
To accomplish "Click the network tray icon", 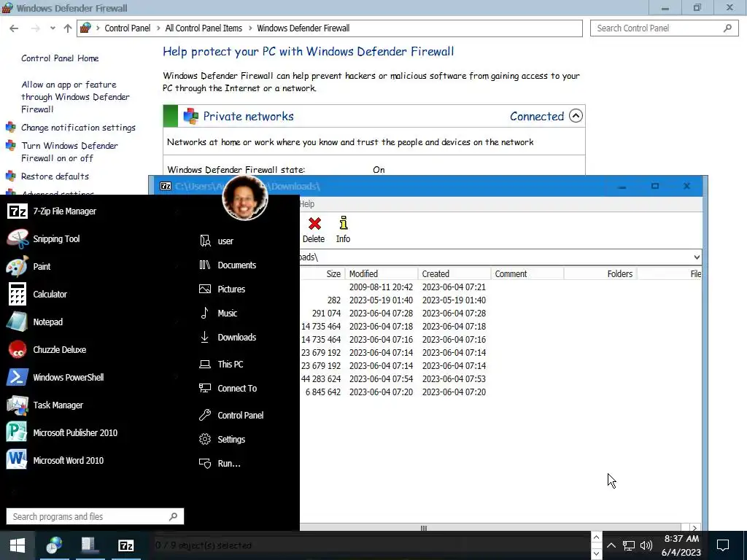I will [628, 545].
